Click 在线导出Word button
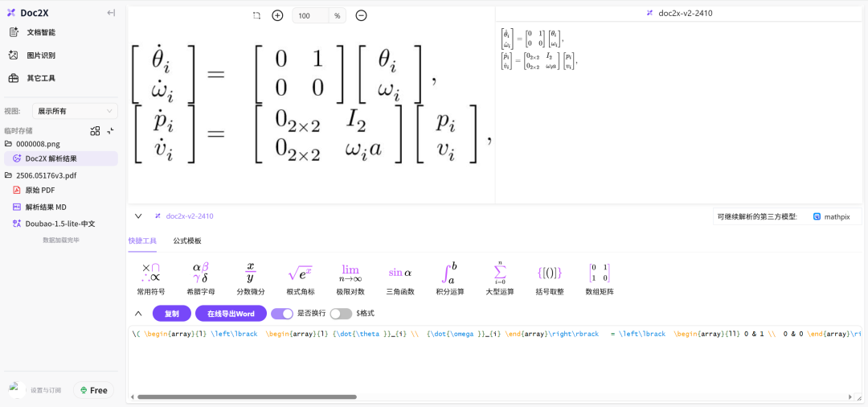The width and height of the screenshot is (868, 407). [x=231, y=314]
